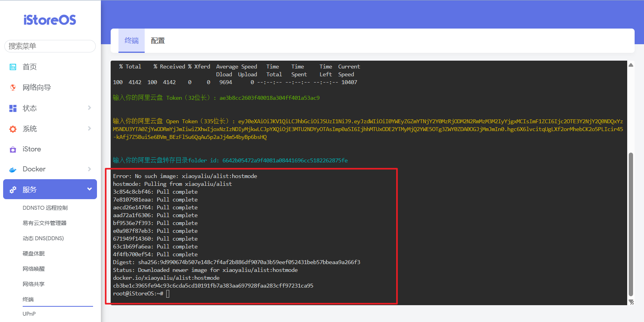Viewport: 644px width, 322px height.
Task: Click '3c854c8cbf46: Pull complete' line
Action: click(x=155, y=192)
